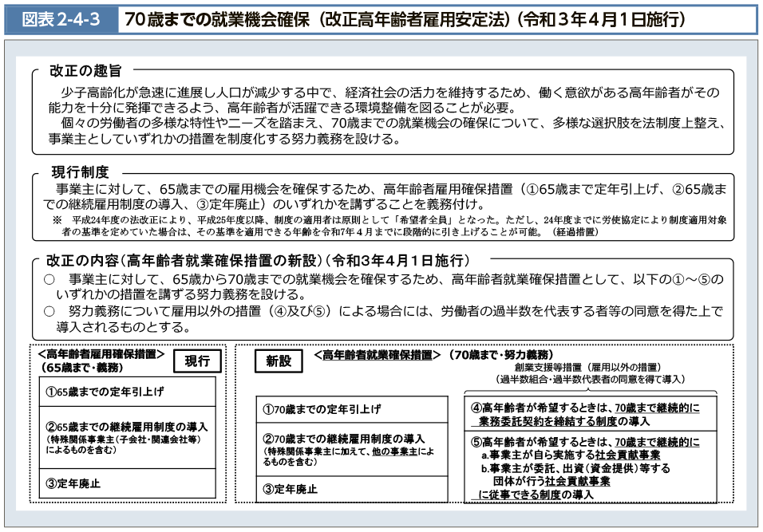Image resolution: width=763 pixels, height=532 pixels.
Task: Select the underlined 高年齢者就業確保措置 heading
Action: (378, 354)
